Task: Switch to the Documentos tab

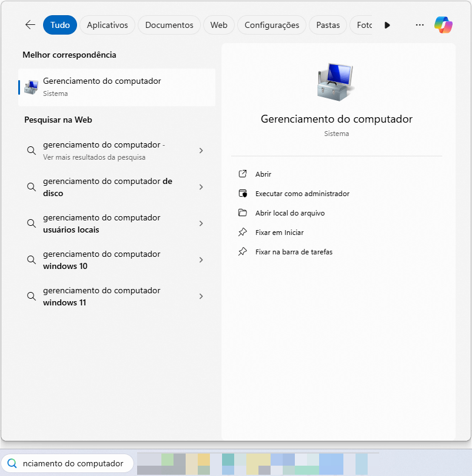Action: pyautogui.click(x=169, y=25)
